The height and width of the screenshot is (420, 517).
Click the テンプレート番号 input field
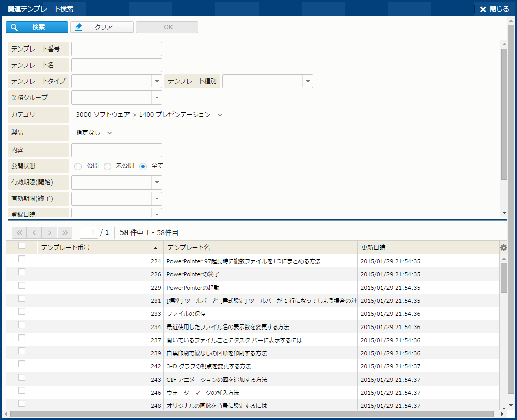pos(117,49)
